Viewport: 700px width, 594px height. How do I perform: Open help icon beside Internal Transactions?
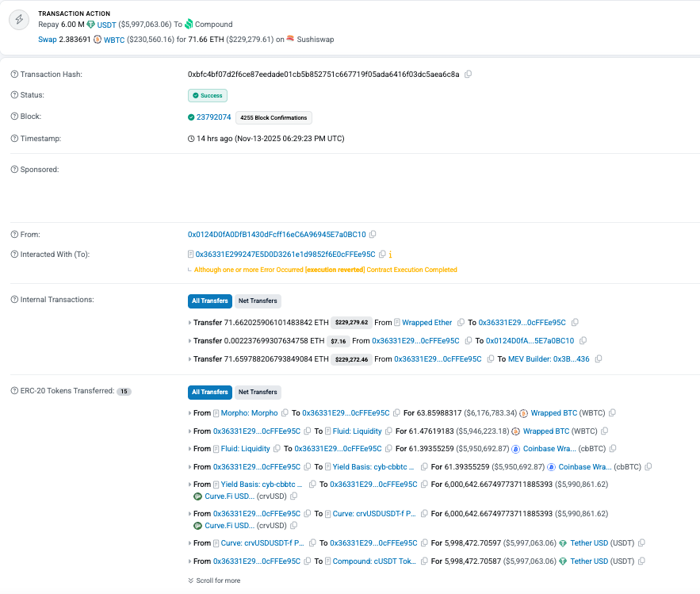click(14, 299)
